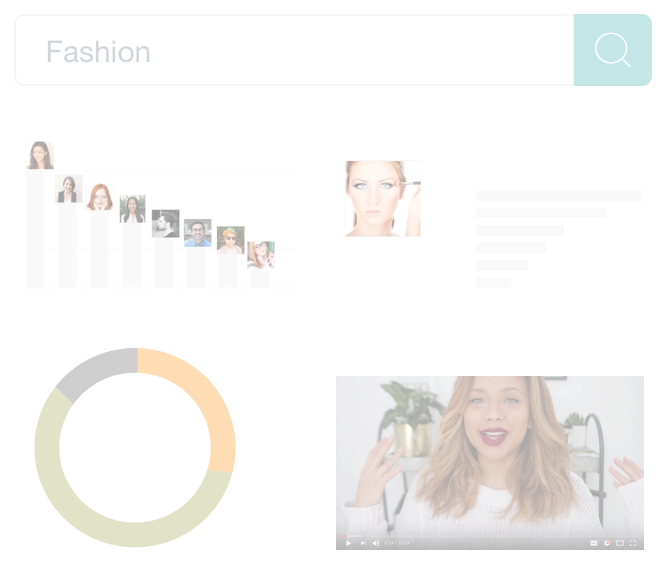
Task: Open the makeup brush woman profile photo
Action: [x=383, y=198]
